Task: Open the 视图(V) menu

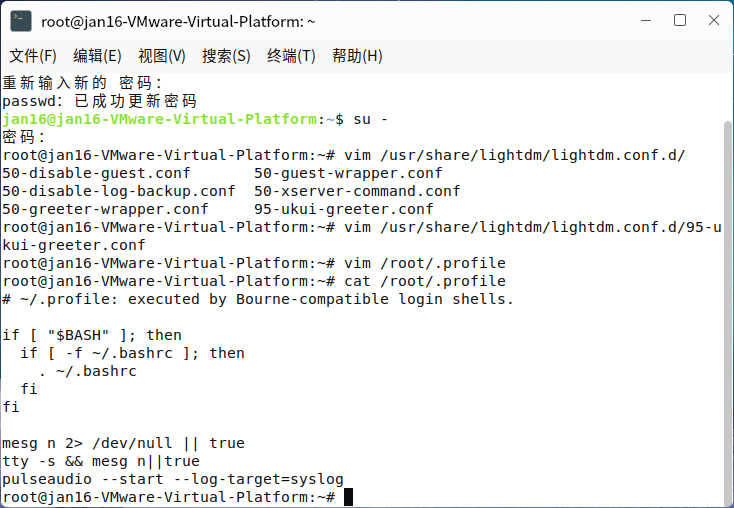Action: [162, 56]
